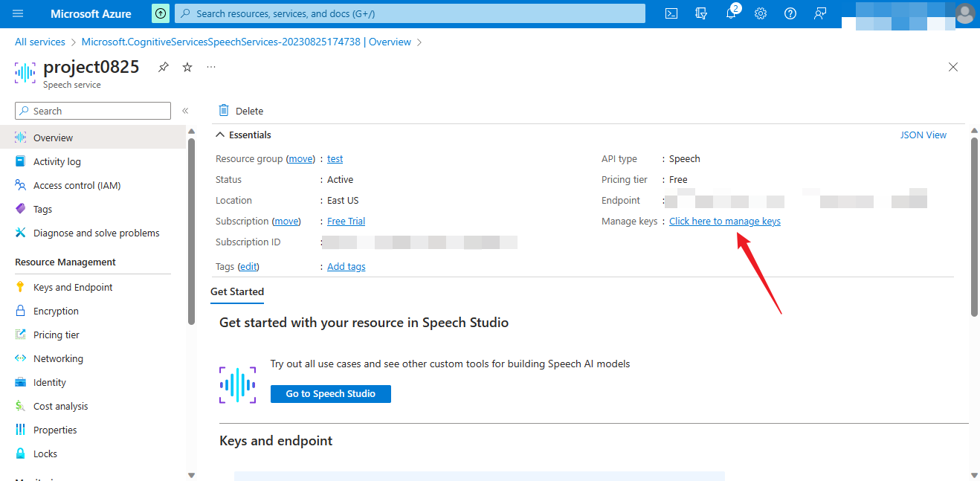This screenshot has width=980, height=481.
Task: Collapse the sidebar with the double chevron
Action: coord(185,111)
